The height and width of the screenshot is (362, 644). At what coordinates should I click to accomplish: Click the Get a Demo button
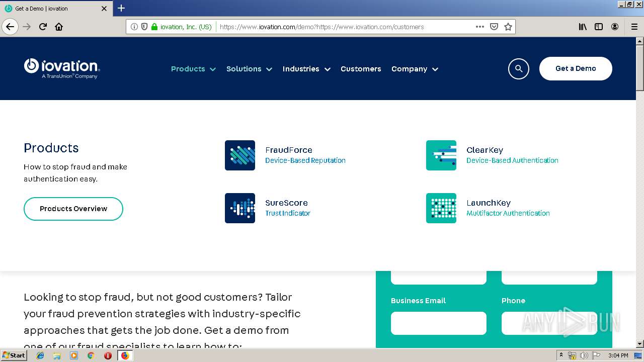[576, 68]
